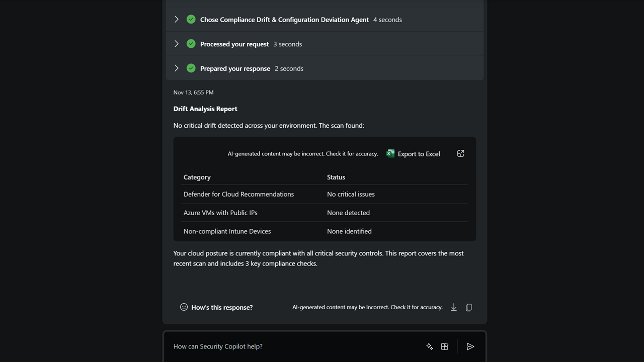Click green checkmark beside Prepared your response
This screenshot has height=362, width=644.
click(x=191, y=68)
